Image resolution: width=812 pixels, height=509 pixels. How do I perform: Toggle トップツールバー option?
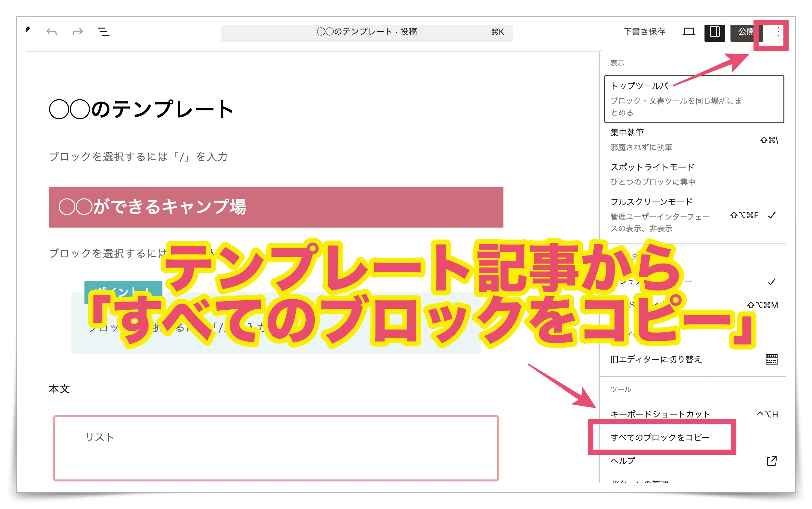pos(694,99)
